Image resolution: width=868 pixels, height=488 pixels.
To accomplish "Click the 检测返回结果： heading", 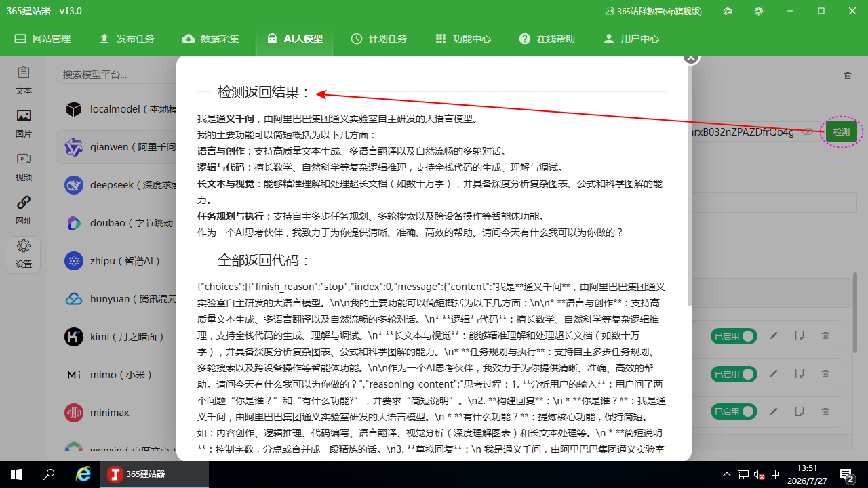I will (264, 92).
